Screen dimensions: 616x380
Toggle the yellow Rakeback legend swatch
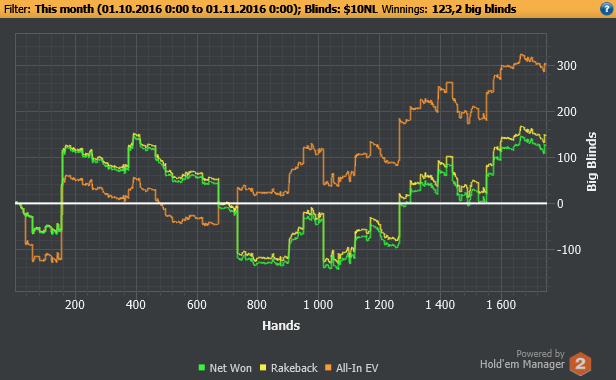click(263, 368)
